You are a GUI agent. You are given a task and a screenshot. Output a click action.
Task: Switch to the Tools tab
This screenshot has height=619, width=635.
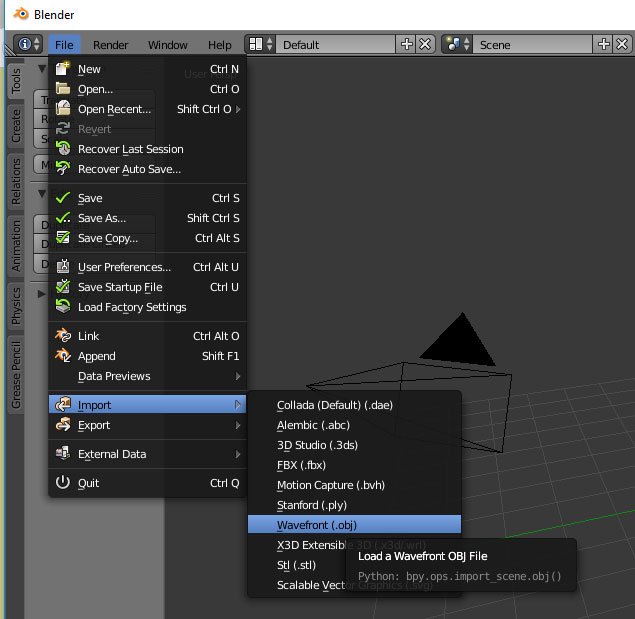pyautogui.click(x=16, y=80)
